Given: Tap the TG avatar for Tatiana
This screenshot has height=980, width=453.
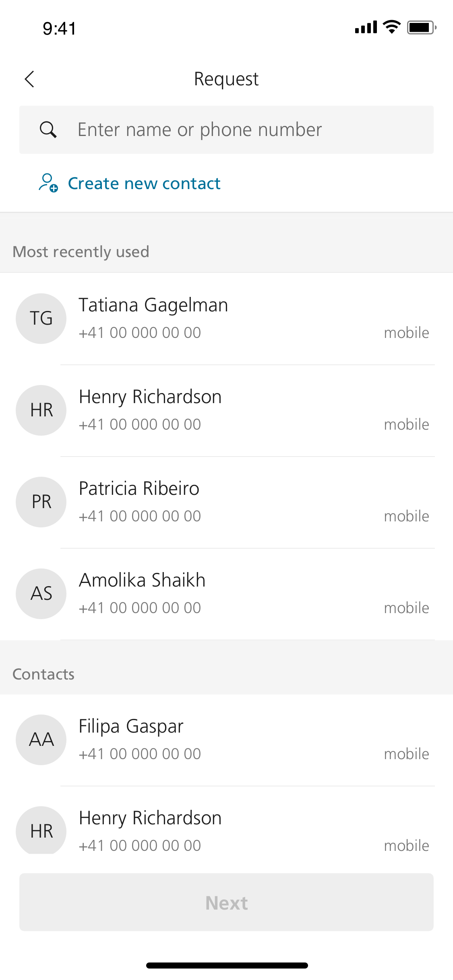Looking at the screenshot, I should (41, 319).
